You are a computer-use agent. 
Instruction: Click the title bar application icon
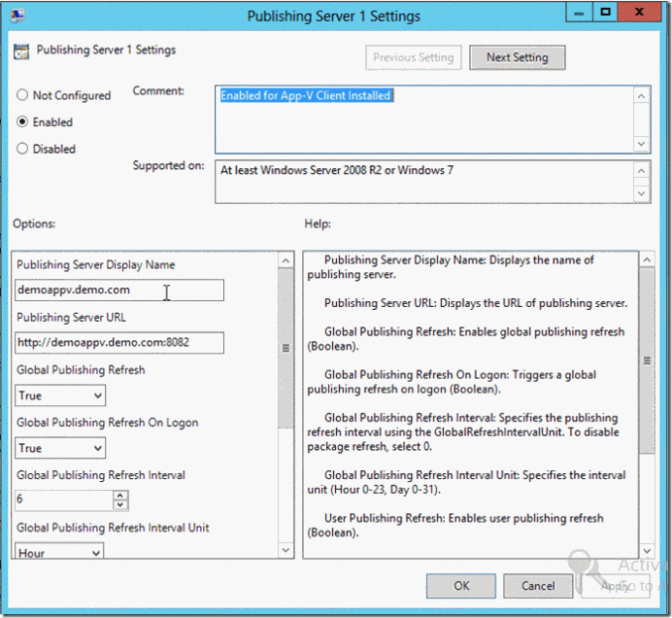[x=17, y=15]
